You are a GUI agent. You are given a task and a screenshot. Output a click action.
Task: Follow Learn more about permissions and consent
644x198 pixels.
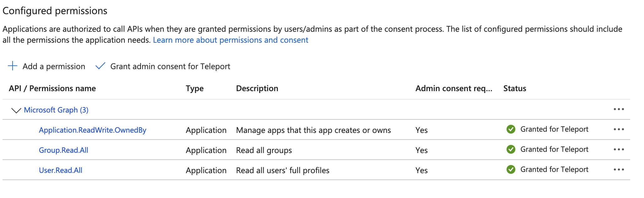(231, 40)
